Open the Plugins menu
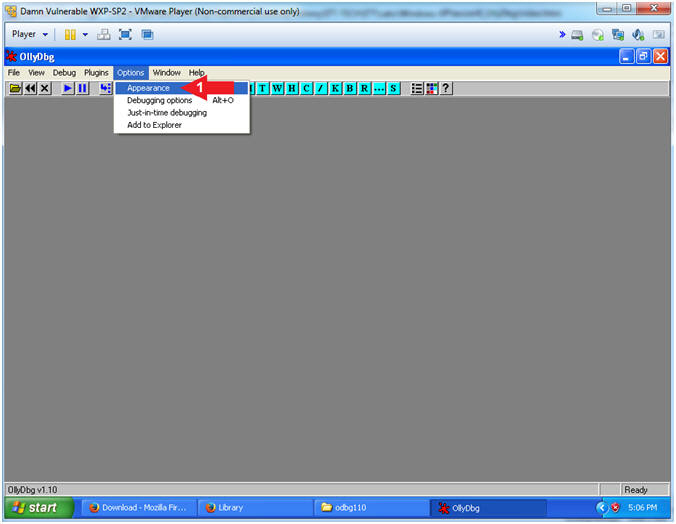676x524 pixels. pyautogui.click(x=96, y=72)
